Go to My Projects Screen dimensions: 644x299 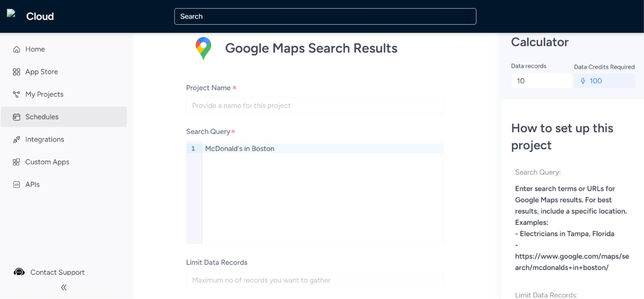pyautogui.click(x=64, y=94)
